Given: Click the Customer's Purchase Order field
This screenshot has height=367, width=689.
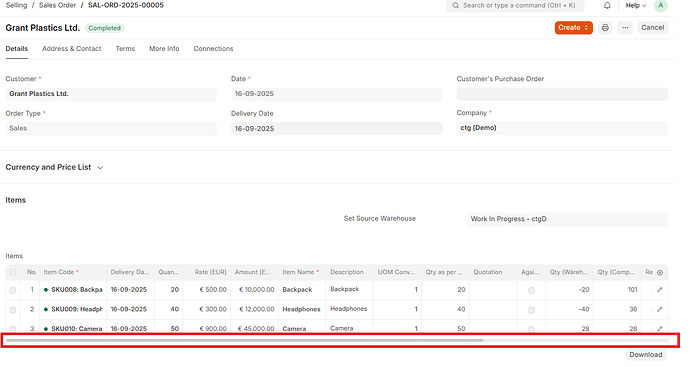Looking at the screenshot, I should [562, 94].
